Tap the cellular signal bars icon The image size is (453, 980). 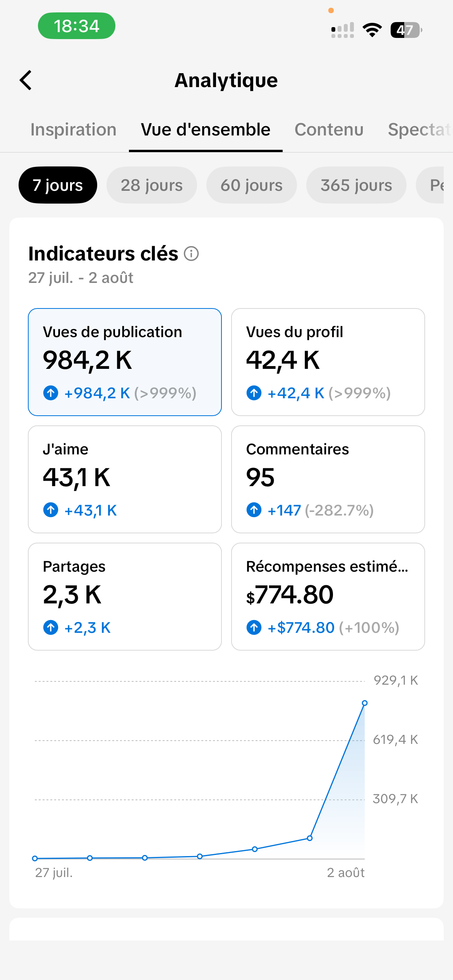click(x=343, y=30)
